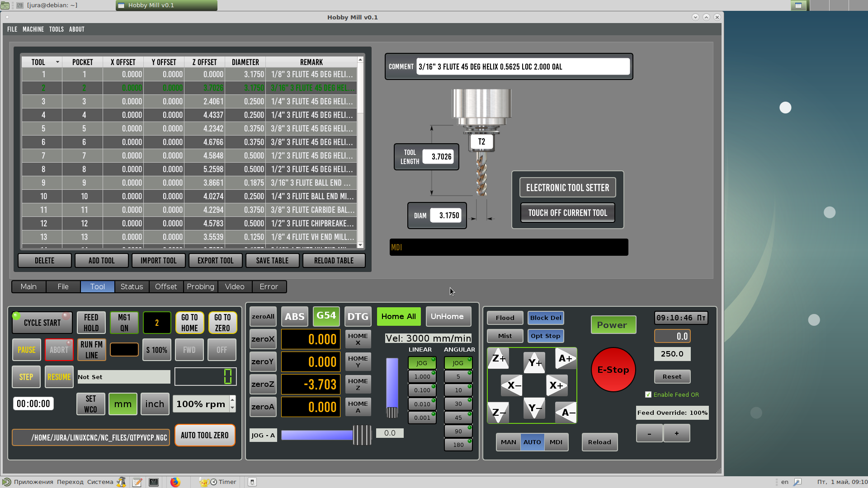Toggle the Enable Feed OR checkbox
The height and width of the screenshot is (488, 868).
(x=648, y=394)
